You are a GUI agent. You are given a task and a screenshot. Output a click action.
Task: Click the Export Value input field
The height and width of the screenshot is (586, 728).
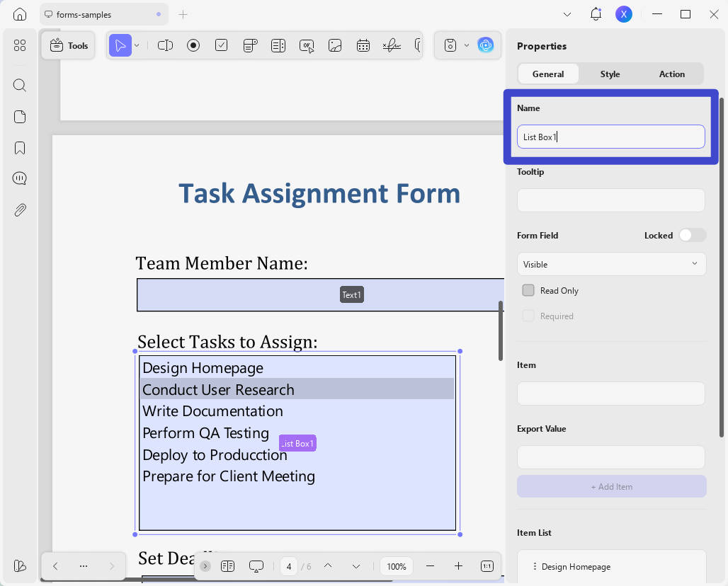pyautogui.click(x=610, y=457)
